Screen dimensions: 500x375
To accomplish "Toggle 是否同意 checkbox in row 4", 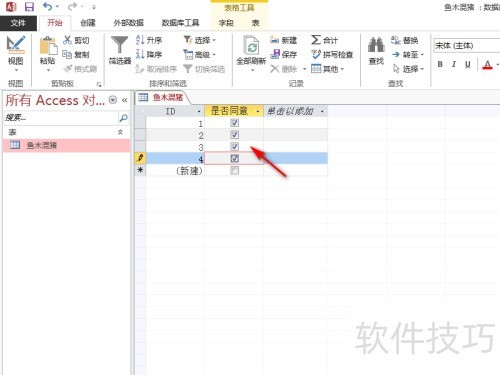I will pyautogui.click(x=235, y=158).
